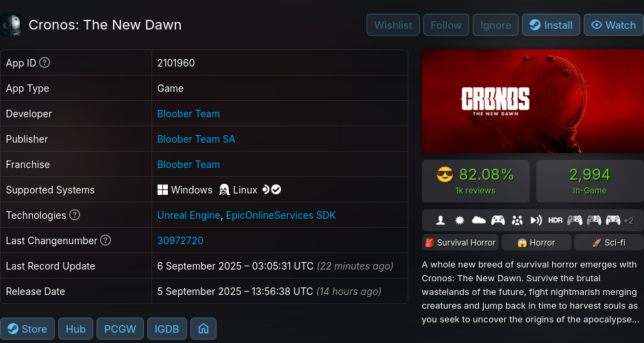Open the Last Changenumber help question mark
644x343 pixels.
[x=106, y=240]
